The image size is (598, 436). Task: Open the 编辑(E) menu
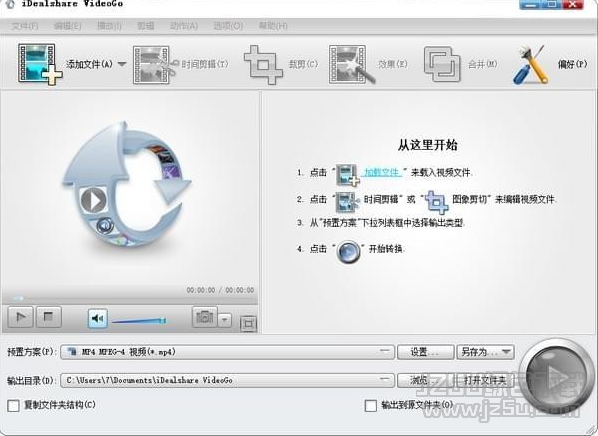tap(68, 26)
